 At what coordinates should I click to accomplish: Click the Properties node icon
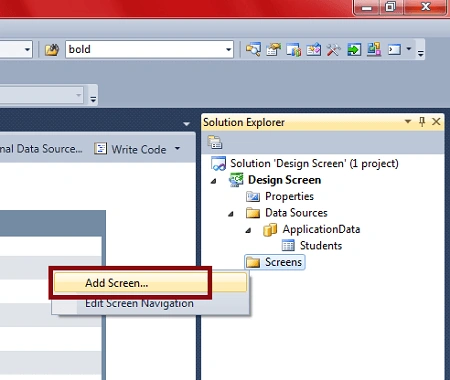pos(253,197)
